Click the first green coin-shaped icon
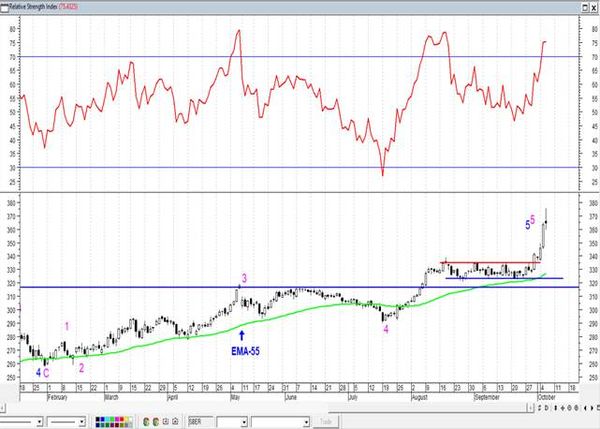The image size is (600, 429). point(146,422)
